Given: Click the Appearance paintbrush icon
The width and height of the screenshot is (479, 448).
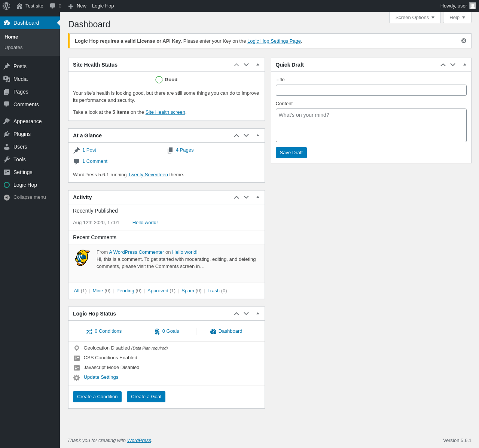Looking at the screenshot, I should coord(7,121).
